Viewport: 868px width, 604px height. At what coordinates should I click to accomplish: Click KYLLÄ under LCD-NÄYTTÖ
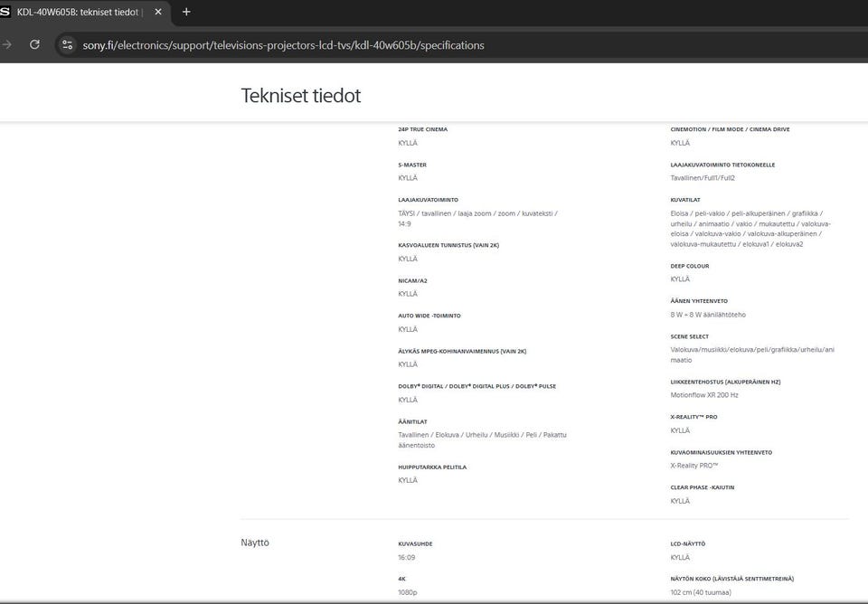pos(680,558)
